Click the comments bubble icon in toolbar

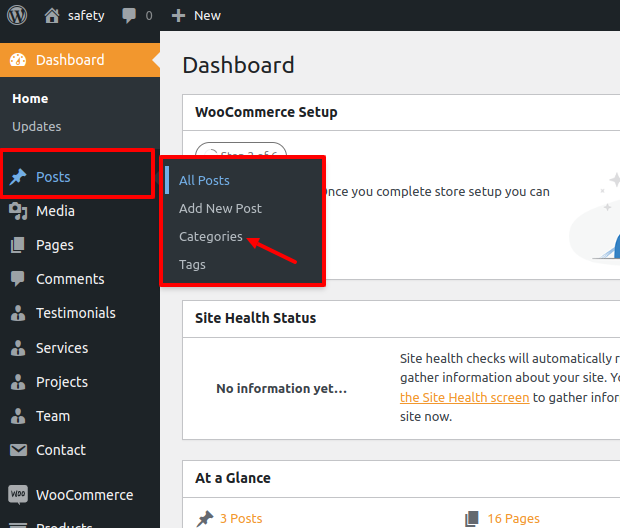[129, 16]
